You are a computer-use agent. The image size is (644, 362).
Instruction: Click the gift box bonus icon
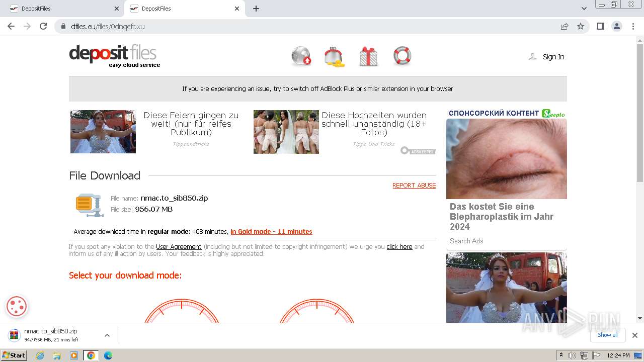click(x=368, y=57)
